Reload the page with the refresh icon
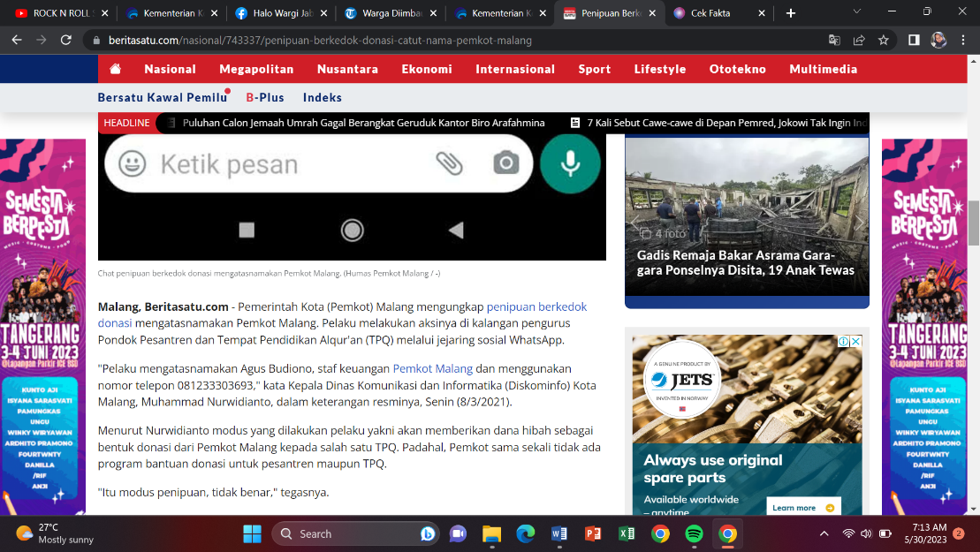 pyautogui.click(x=65, y=40)
